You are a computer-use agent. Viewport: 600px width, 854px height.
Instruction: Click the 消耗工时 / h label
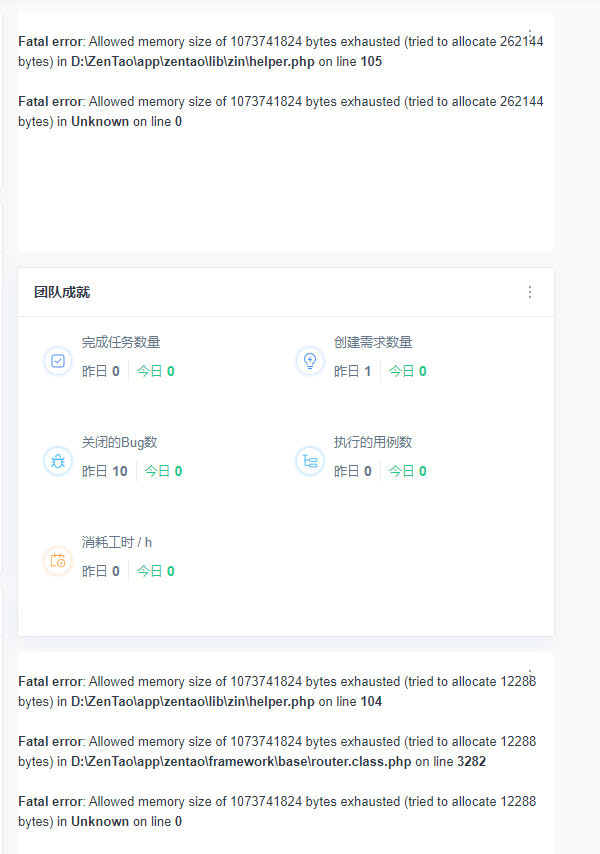click(117, 542)
